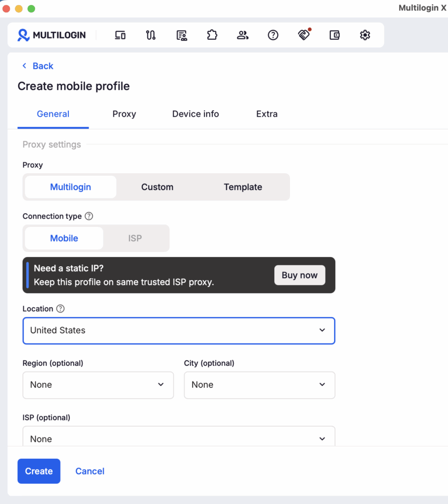The image size is (448, 504).
Task: Click the handshake referral icon
Action: tap(304, 35)
